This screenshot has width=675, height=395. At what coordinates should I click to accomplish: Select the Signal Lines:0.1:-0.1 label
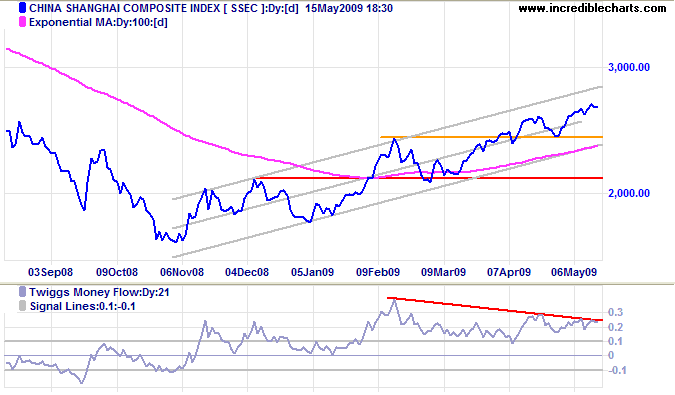click(x=83, y=306)
